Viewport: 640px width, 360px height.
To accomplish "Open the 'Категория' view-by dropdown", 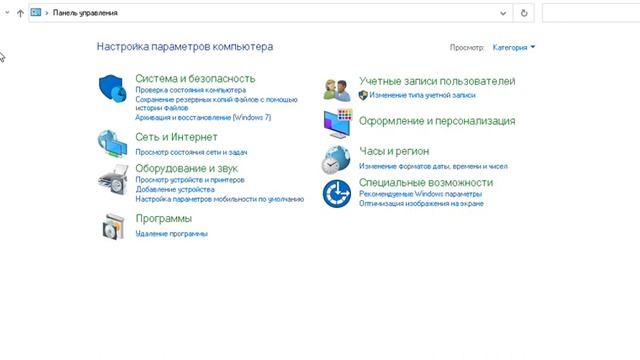I will coord(513,47).
